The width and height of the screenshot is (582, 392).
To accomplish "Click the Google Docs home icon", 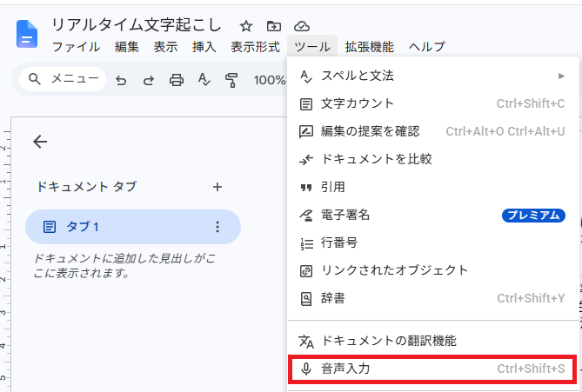I will (x=27, y=34).
